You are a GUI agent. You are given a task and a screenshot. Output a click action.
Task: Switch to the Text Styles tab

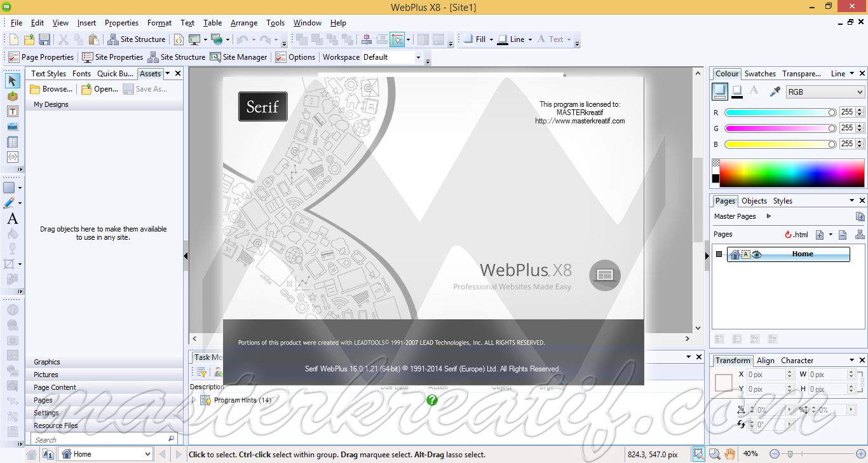pos(49,74)
